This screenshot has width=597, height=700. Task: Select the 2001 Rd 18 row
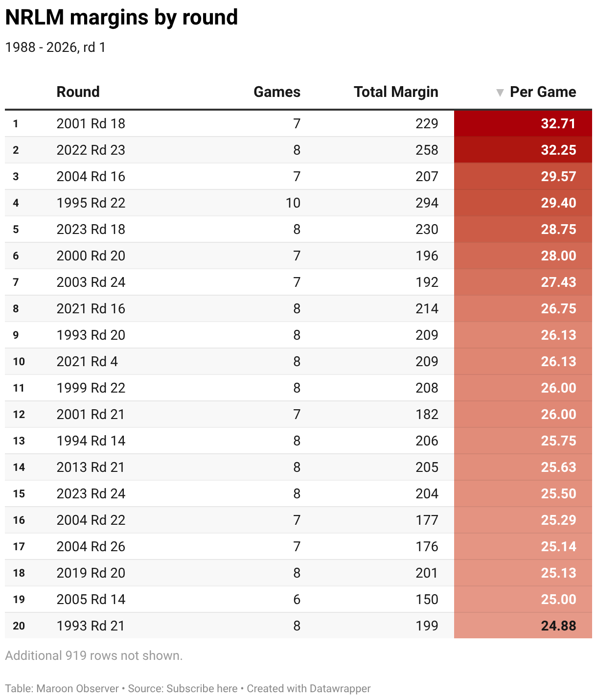click(x=298, y=123)
